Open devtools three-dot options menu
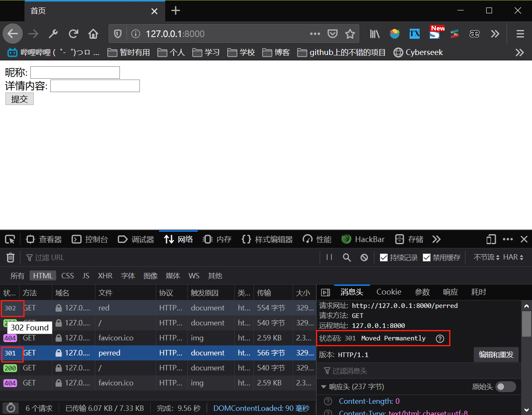The height and width of the screenshot is (415, 532). click(508, 239)
